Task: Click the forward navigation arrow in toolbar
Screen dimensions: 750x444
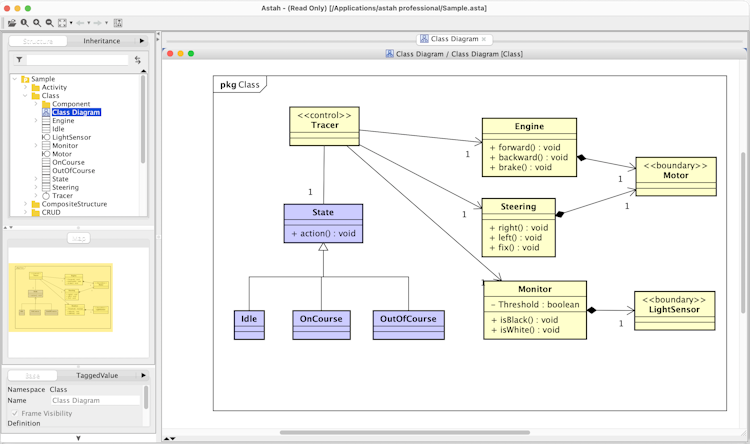Action: click(x=97, y=22)
